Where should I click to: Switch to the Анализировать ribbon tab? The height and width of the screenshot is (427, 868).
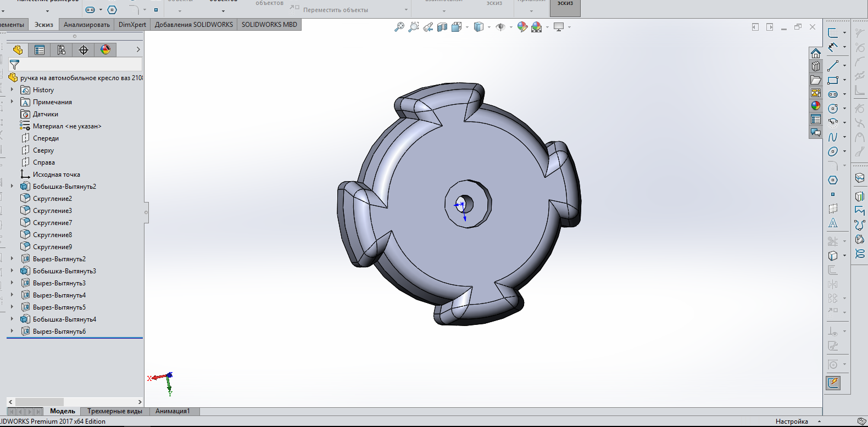[x=87, y=25]
